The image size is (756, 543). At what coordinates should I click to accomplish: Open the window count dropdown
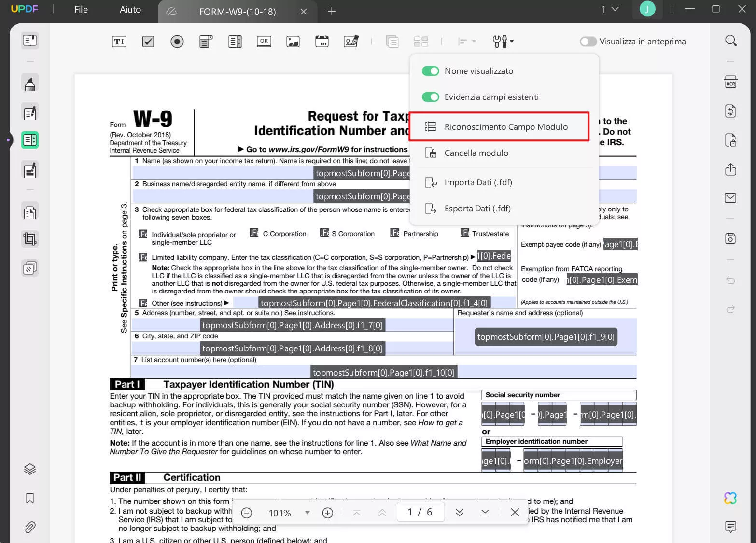610,9
